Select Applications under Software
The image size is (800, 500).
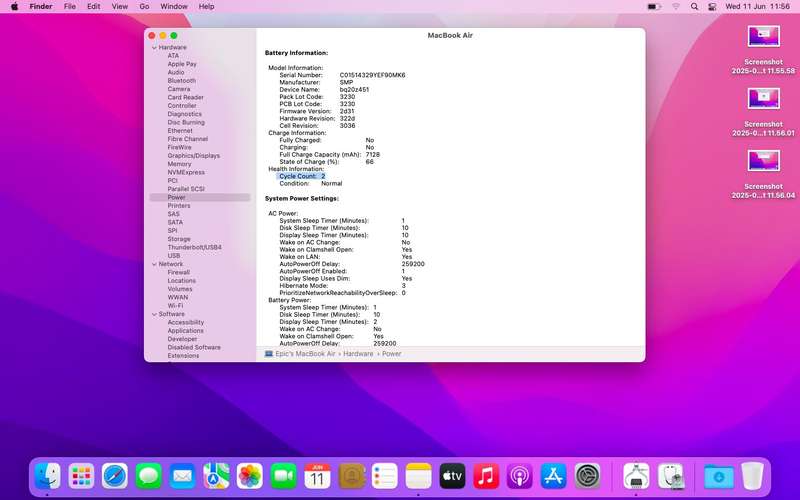[x=185, y=331]
